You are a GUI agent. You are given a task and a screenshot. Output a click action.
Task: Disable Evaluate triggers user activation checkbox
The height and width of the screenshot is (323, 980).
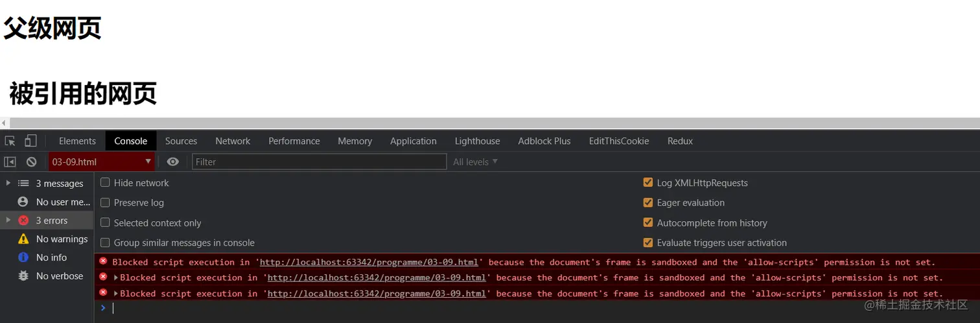pos(647,243)
